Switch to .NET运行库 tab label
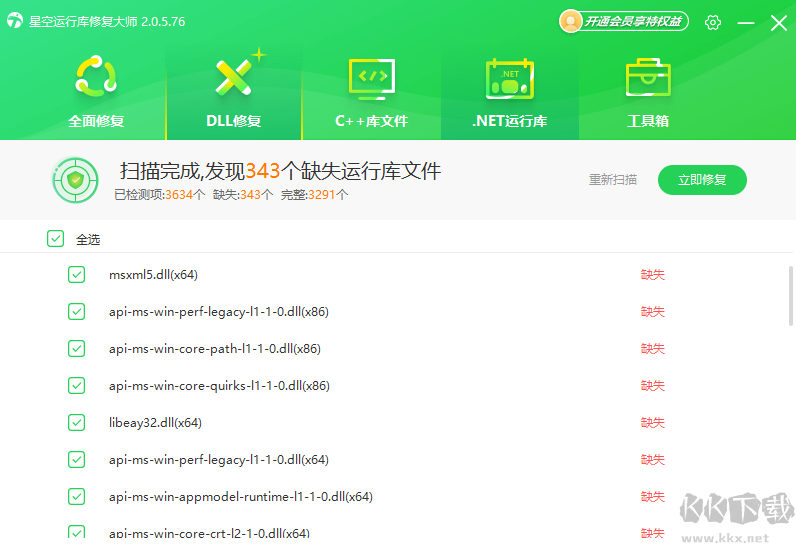The width and height of the screenshot is (796, 545). 510,121
